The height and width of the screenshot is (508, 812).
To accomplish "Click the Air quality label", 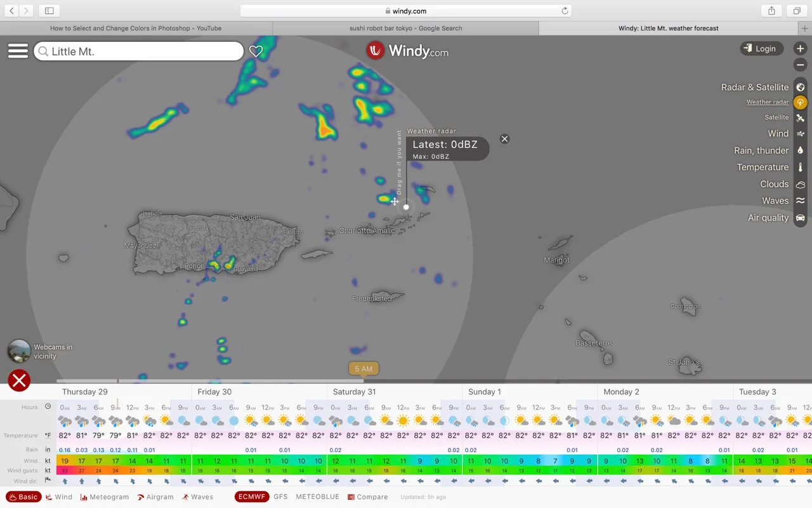I will tap(768, 217).
